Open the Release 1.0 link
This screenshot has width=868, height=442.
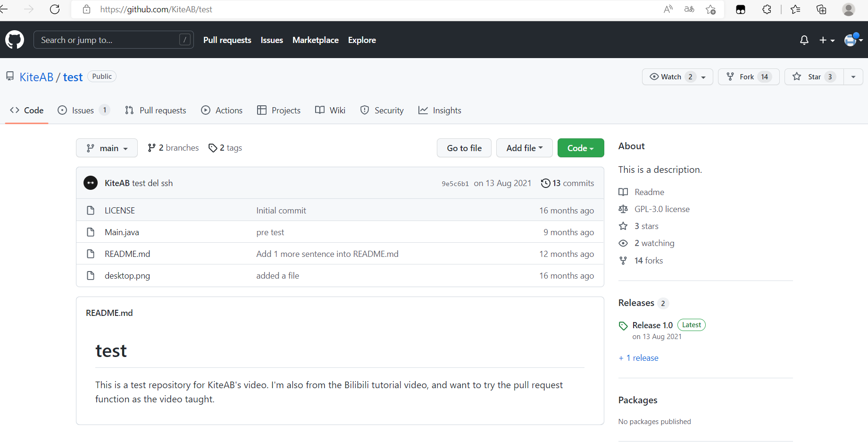[652, 325]
